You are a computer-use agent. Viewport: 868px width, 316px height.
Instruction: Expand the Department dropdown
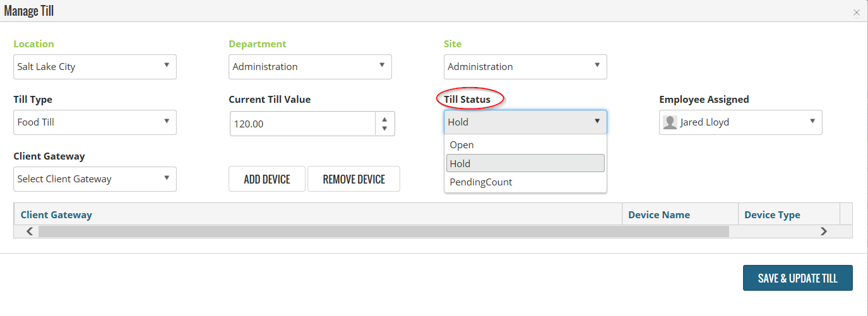click(310, 67)
